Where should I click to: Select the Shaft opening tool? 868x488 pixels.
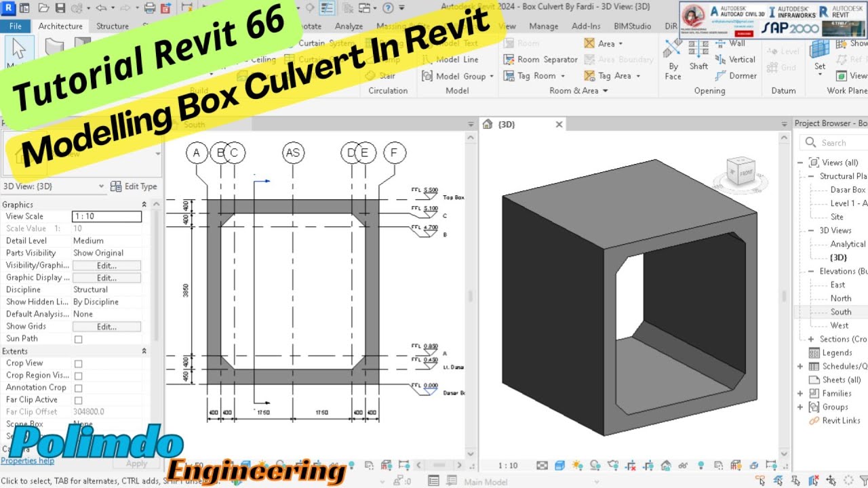click(698, 54)
